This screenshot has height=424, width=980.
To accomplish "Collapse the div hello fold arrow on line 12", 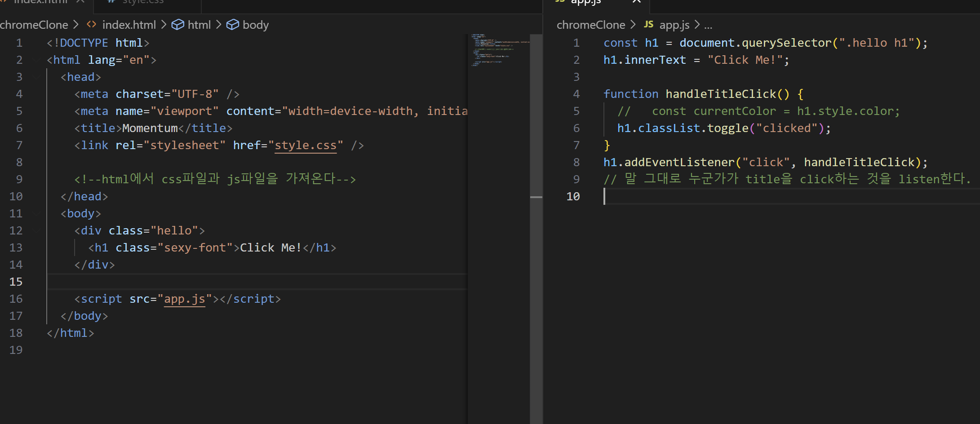I will (36, 230).
